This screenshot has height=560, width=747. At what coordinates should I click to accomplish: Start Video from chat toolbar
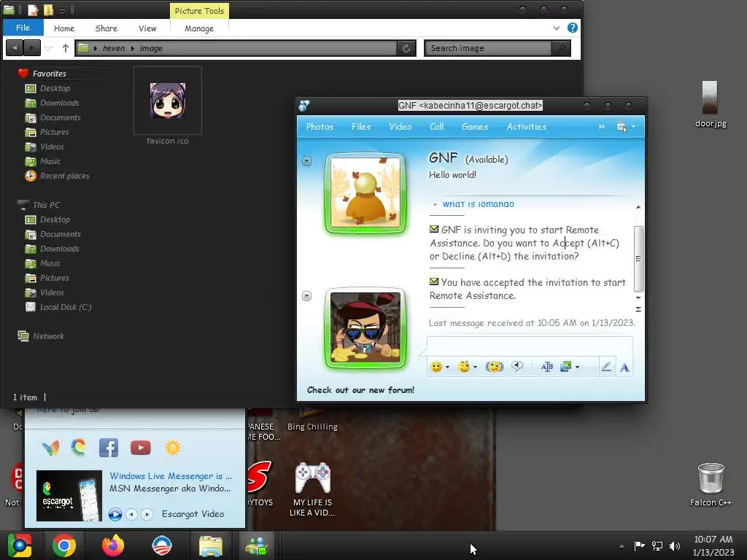coord(400,127)
